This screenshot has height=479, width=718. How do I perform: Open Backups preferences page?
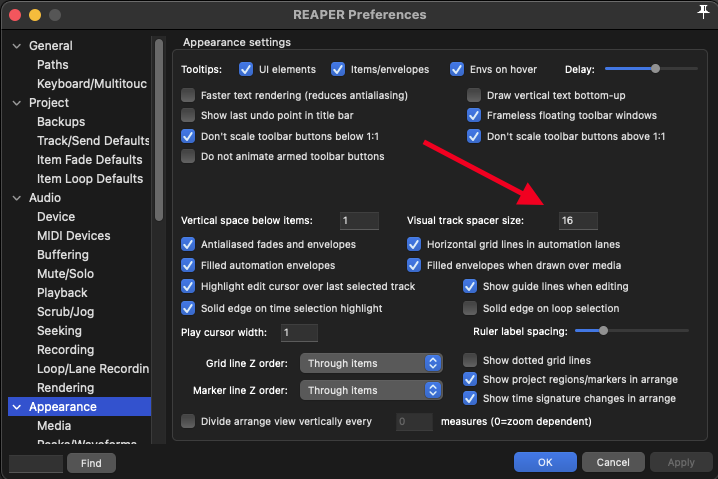(x=61, y=122)
